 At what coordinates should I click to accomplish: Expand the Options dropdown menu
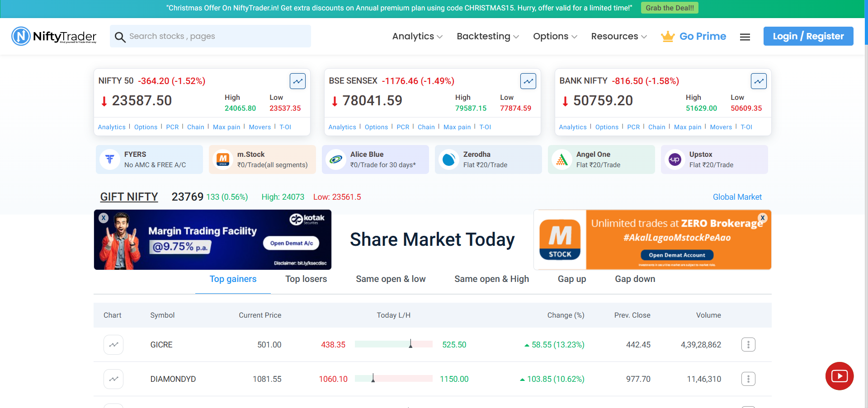tap(555, 36)
